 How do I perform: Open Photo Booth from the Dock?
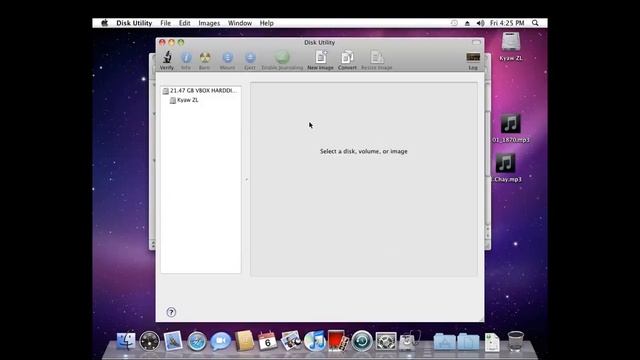point(338,341)
